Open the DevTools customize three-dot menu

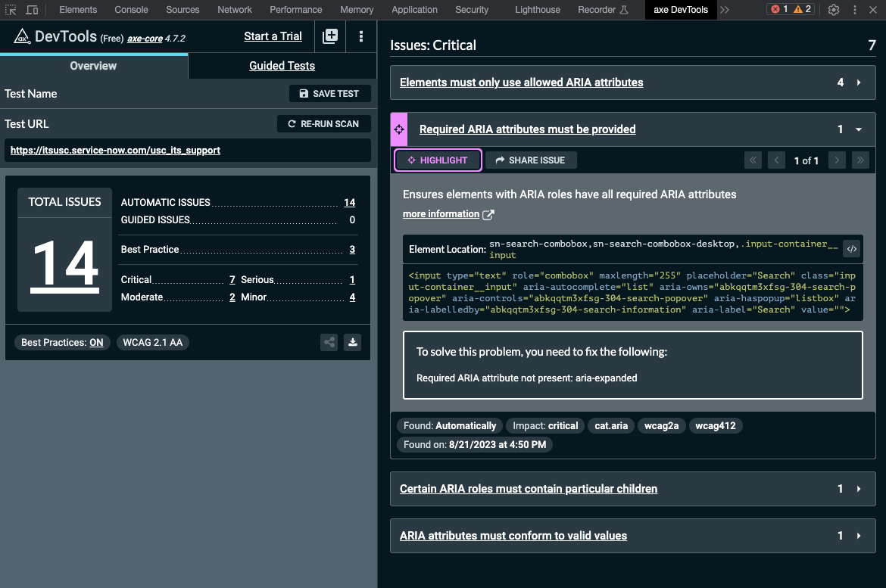tap(854, 10)
